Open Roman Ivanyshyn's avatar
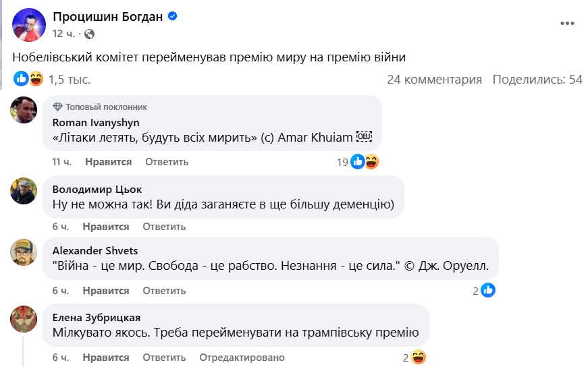 pyautogui.click(x=24, y=109)
